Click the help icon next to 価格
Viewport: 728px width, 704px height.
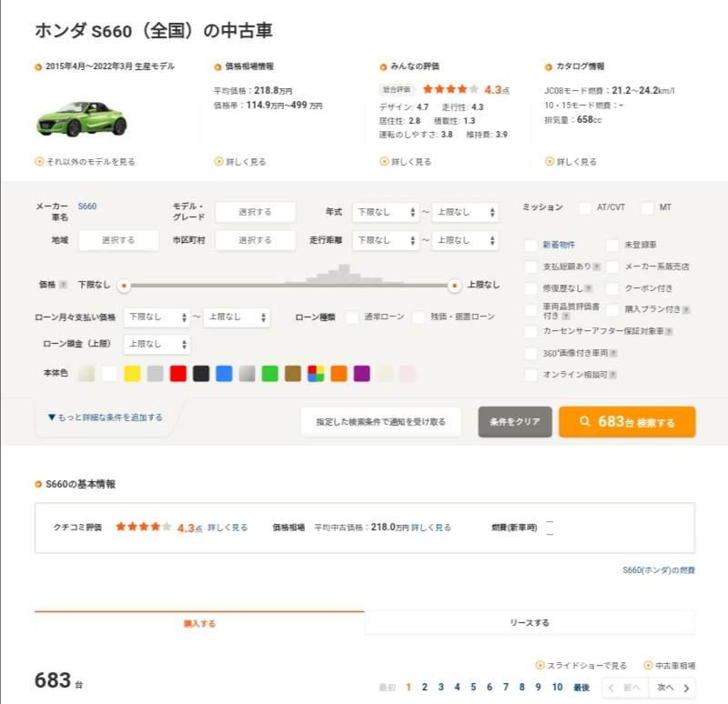pyautogui.click(x=64, y=285)
